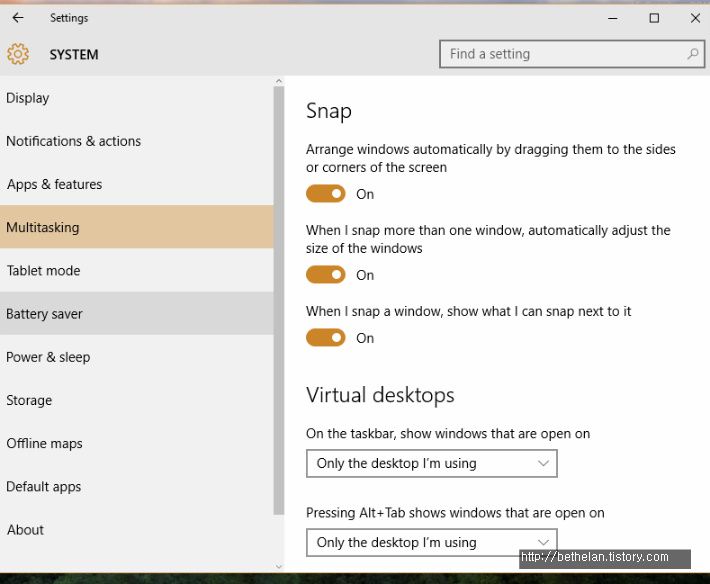Viewport: 710px width, 584px height.
Task: Click the SYSTEM title text
Action: 74,55
